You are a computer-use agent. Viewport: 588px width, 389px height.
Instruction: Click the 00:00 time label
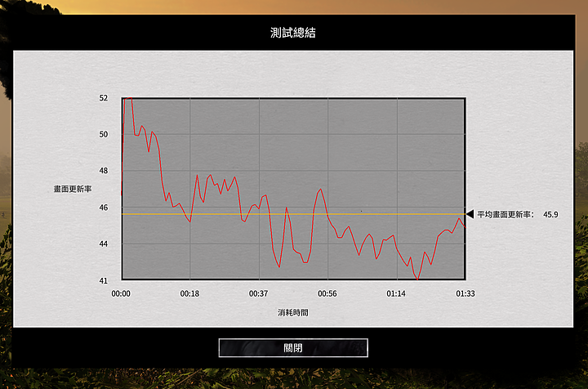tap(121, 293)
